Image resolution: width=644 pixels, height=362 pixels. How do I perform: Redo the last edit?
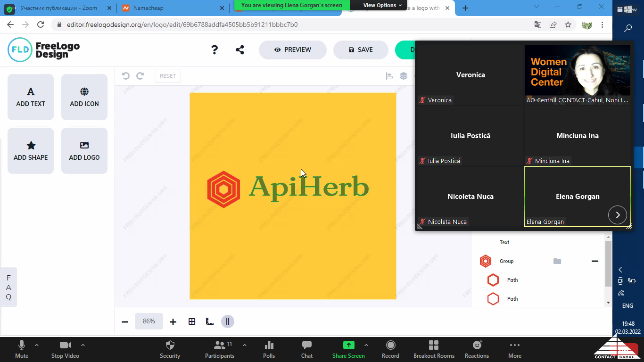click(x=140, y=76)
